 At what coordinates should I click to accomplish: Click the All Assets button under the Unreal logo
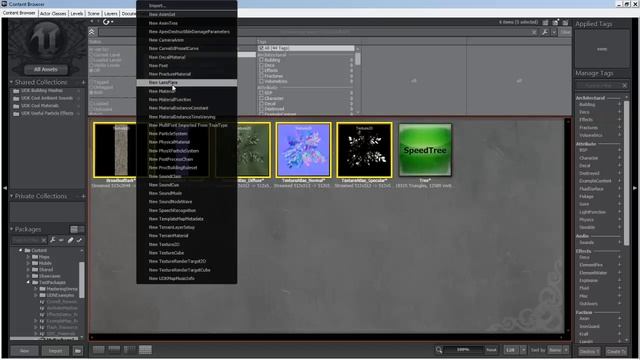45,69
